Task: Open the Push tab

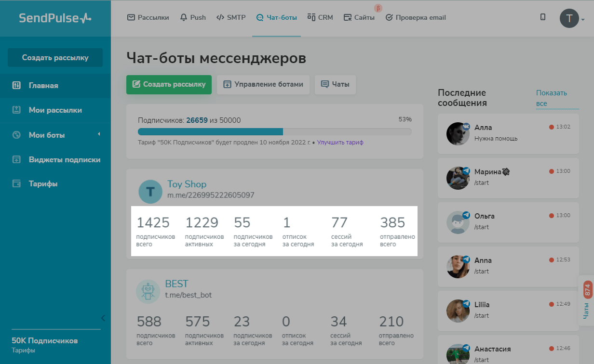Action: [193, 17]
